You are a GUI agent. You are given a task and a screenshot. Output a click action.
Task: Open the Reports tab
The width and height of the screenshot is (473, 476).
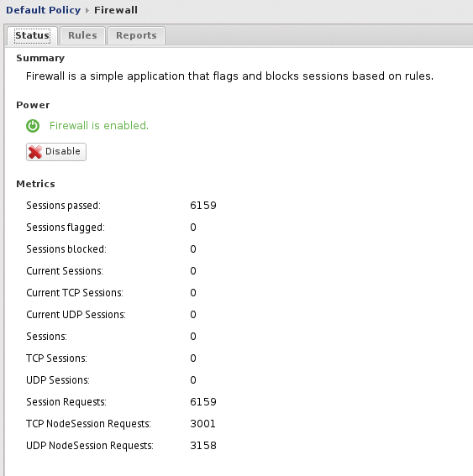pyautogui.click(x=136, y=35)
